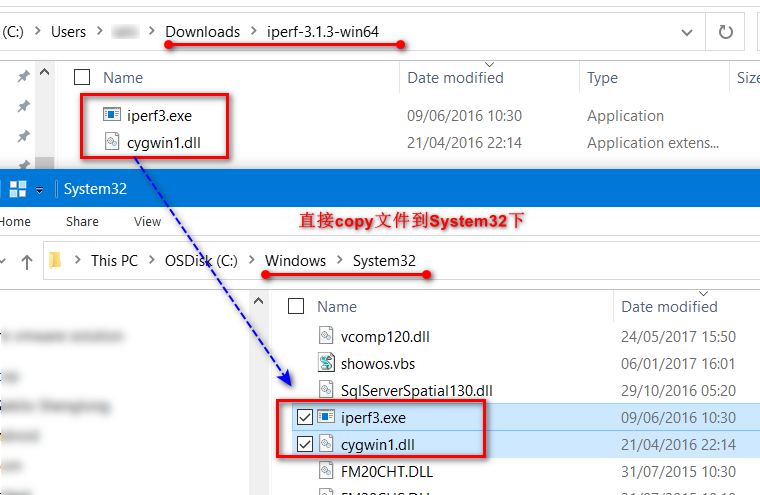Expand the chevron after Downloads in the breadcrumb
Viewport: 760px width, 495px height.
pos(253,31)
